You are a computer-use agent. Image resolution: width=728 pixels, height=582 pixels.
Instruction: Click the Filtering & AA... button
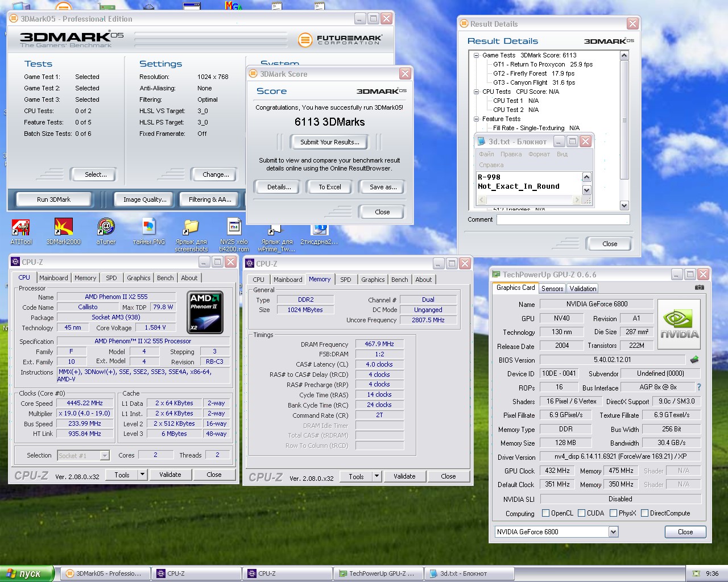pyautogui.click(x=210, y=199)
